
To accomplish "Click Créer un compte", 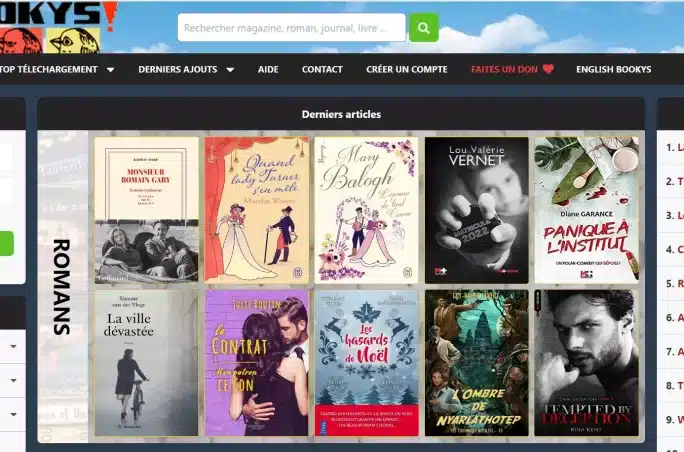I will pyautogui.click(x=407, y=69).
